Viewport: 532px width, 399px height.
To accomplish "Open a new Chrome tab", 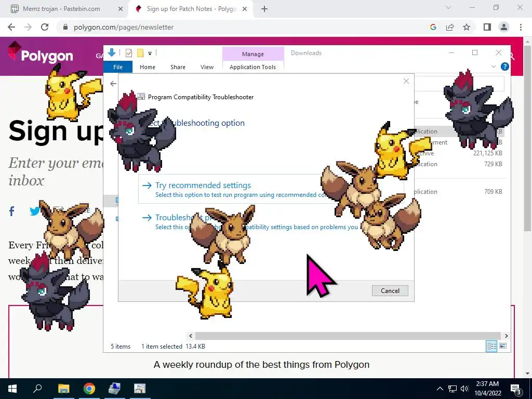I will click(x=264, y=9).
